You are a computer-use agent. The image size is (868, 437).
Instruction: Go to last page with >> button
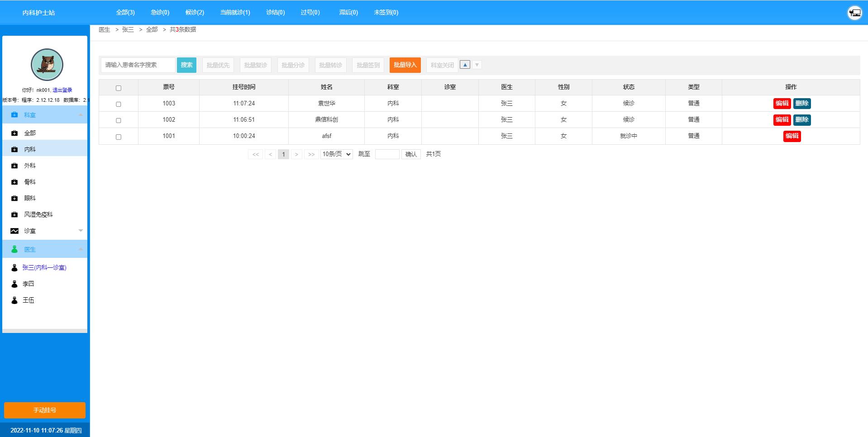311,154
